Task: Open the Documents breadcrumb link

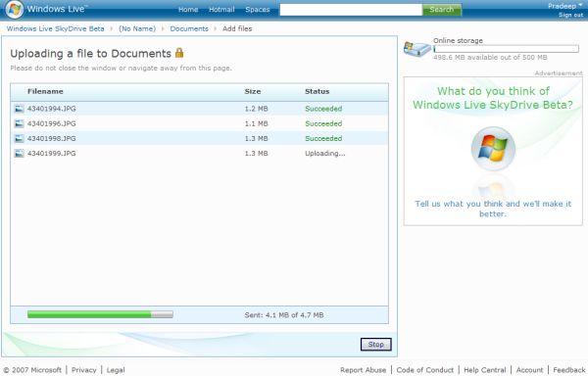Action: coord(189,28)
